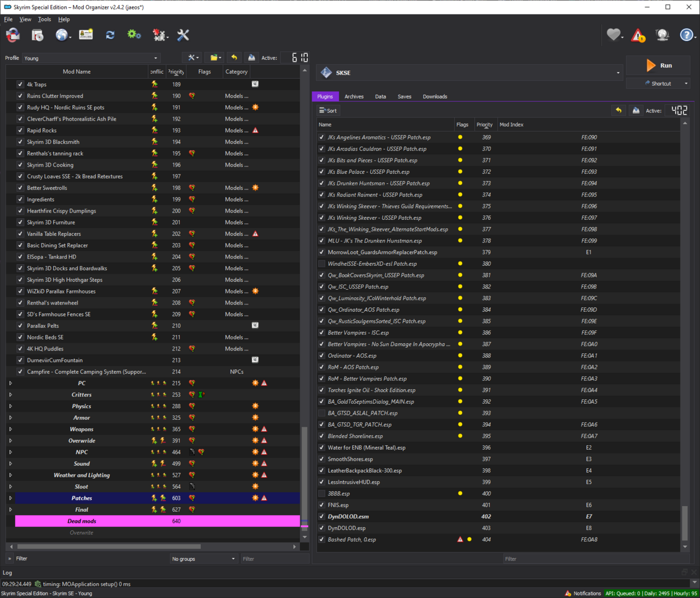The width and height of the screenshot is (700, 598).
Task: Open the Help menu
Action: (64, 19)
